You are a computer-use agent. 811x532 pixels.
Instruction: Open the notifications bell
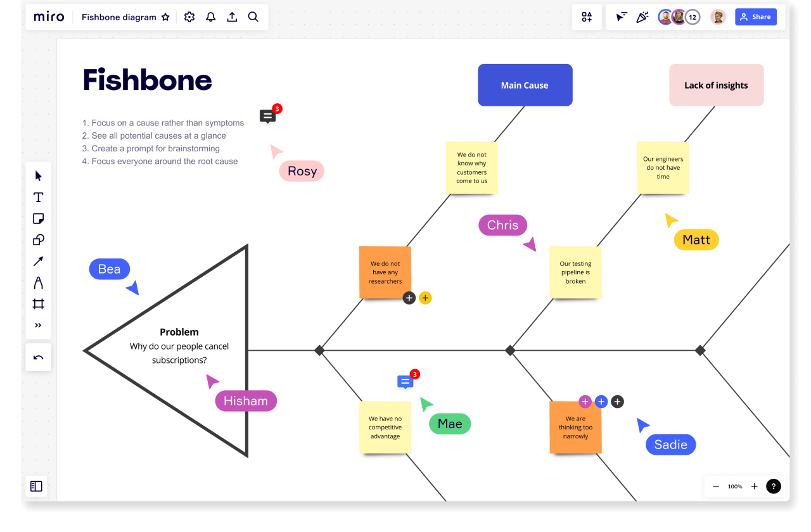210,16
